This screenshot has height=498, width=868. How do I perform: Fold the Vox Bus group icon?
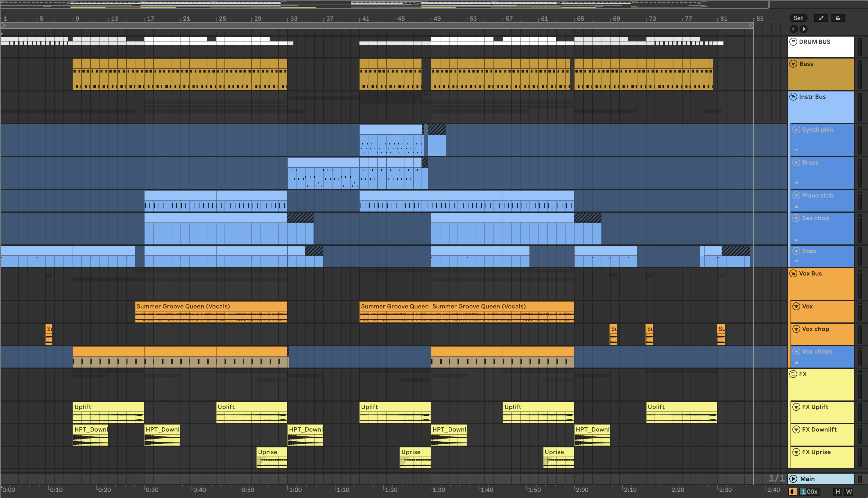pyautogui.click(x=793, y=273)
